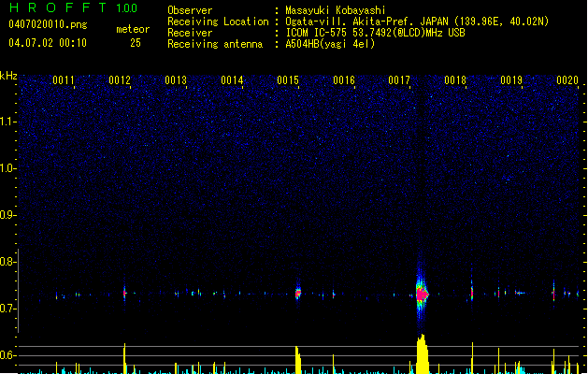Select the file name 0407020010.png
This screenshot has width=588, height=374.
[48, 24]
